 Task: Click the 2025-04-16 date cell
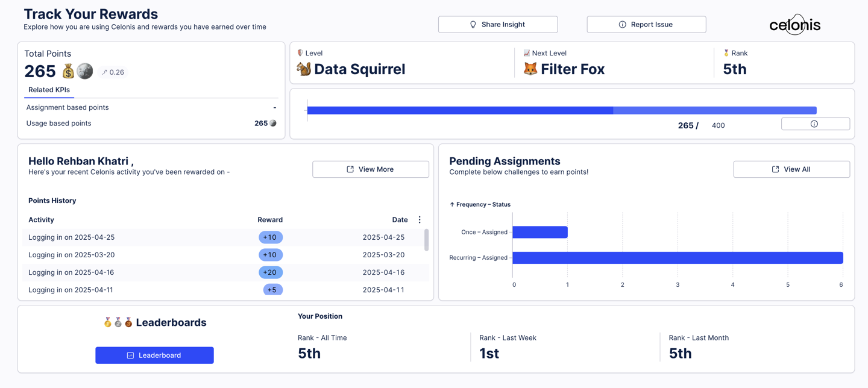(383, 272)
